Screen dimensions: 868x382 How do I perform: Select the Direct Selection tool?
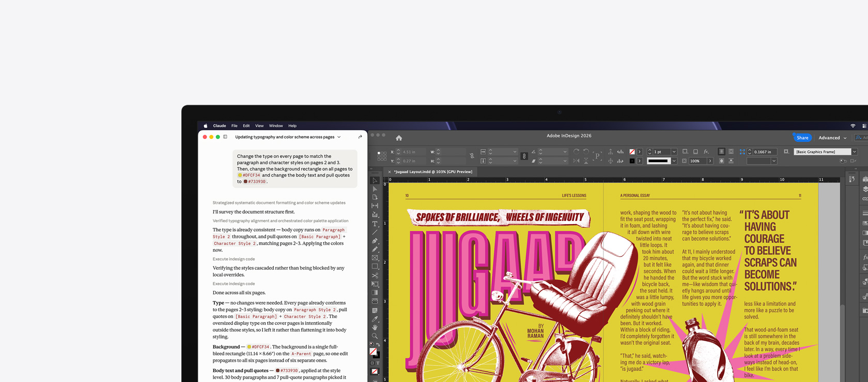click(x=375, y=189)
